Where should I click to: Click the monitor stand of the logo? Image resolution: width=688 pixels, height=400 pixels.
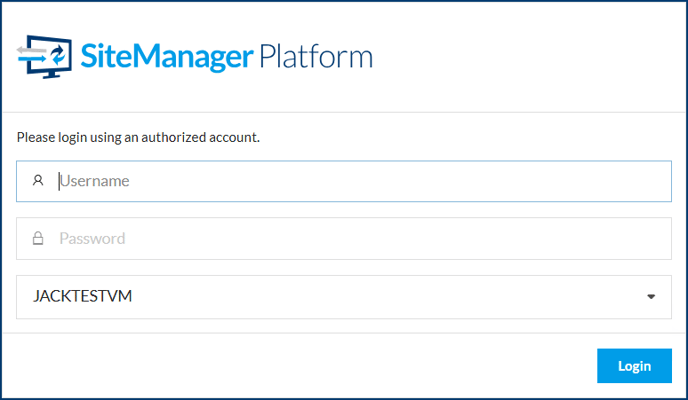[52, 75]
